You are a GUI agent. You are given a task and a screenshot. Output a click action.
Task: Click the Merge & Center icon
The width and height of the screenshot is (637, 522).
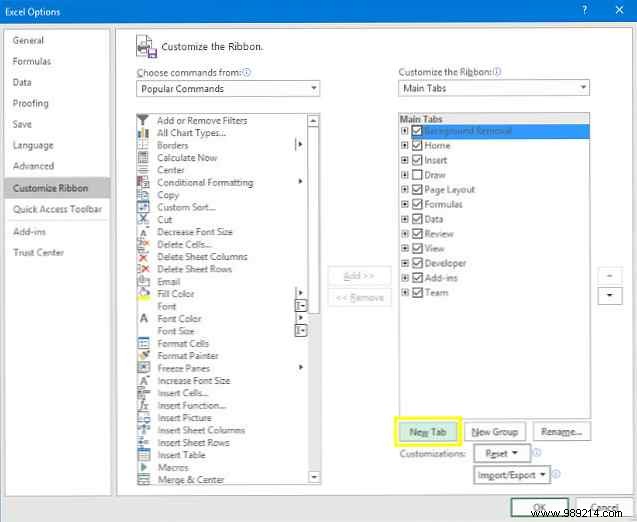(143, 480)
